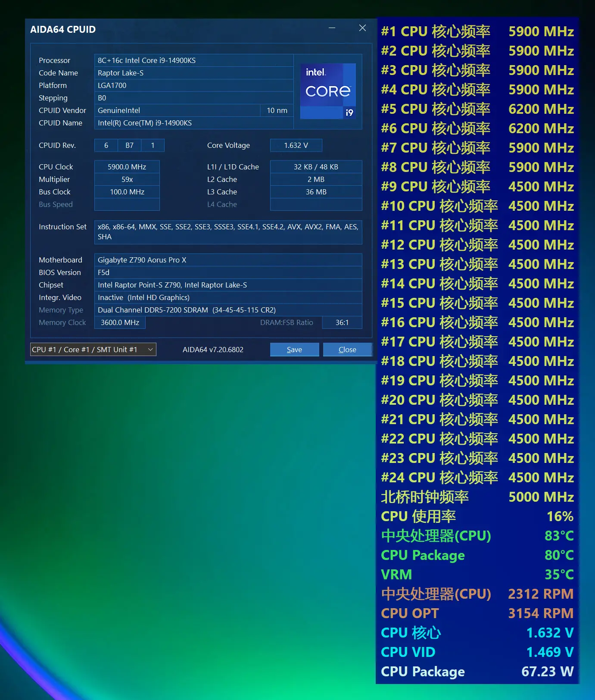The image size is (595, 700).
Task: Click the CPU VID 1.469 V row
Action: pyautogui.click(x=477, y=652)
